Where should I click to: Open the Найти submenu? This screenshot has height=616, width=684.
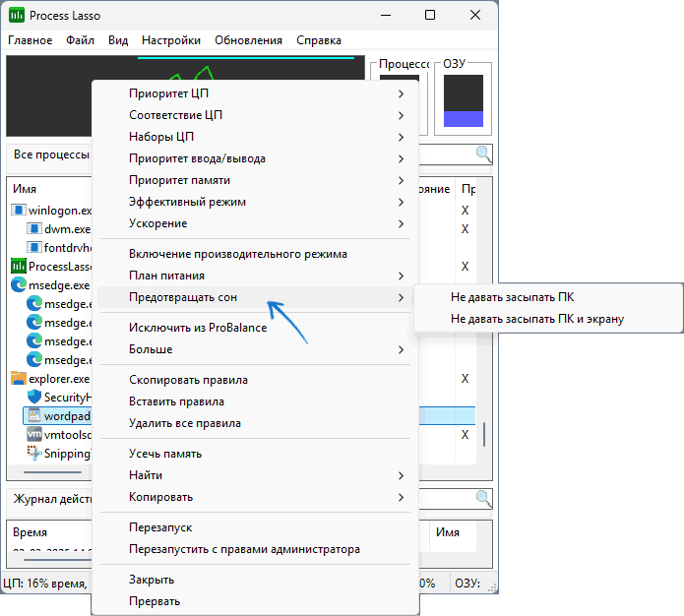255,475
